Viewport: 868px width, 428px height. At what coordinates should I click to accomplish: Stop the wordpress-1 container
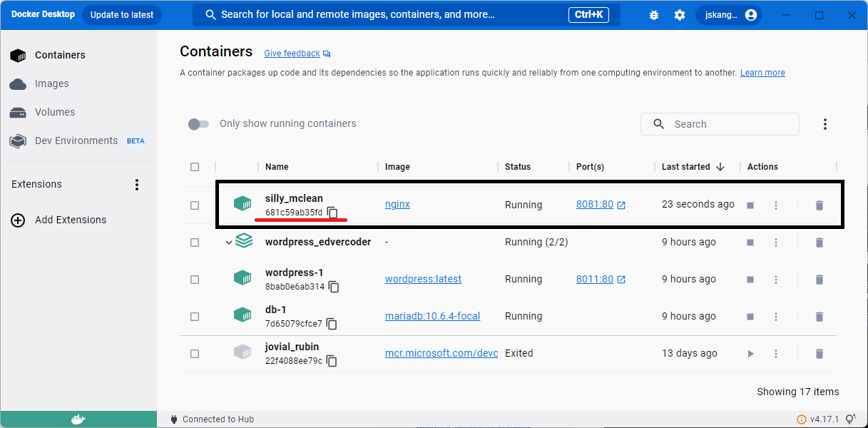750,280
